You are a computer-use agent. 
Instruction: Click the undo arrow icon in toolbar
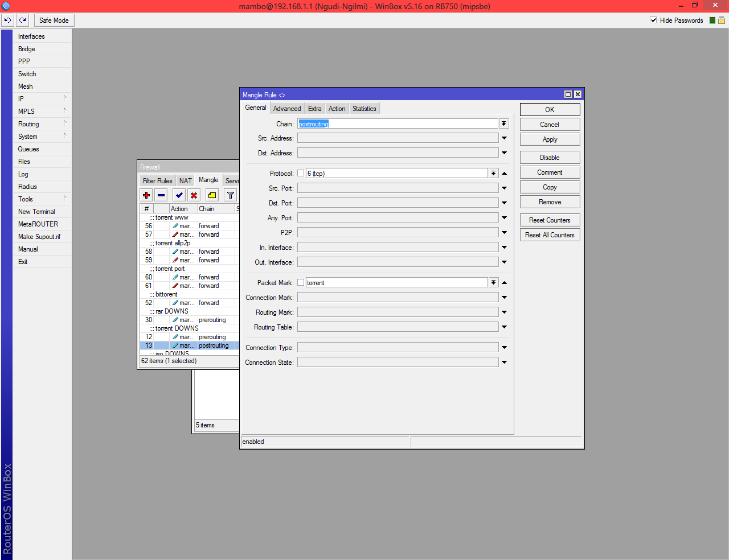(7, 20)
